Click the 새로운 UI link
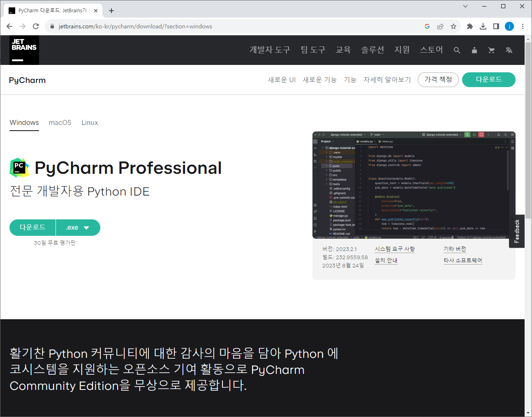Viewport: 532px width, 417px height. [282, 80]
